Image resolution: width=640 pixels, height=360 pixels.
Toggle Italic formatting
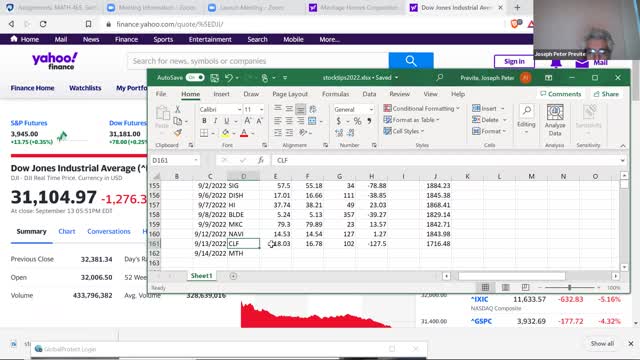[x=215, y=121]
